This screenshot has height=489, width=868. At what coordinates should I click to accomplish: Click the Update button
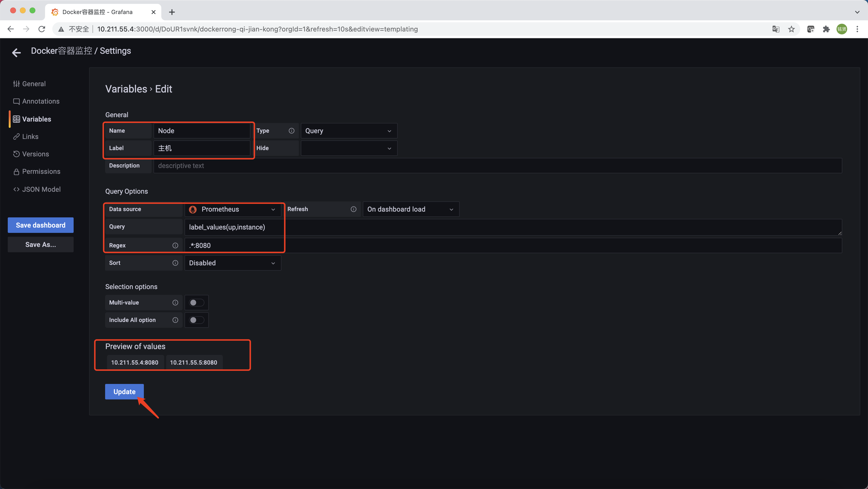pyautogui.click(x=124, y=392)
